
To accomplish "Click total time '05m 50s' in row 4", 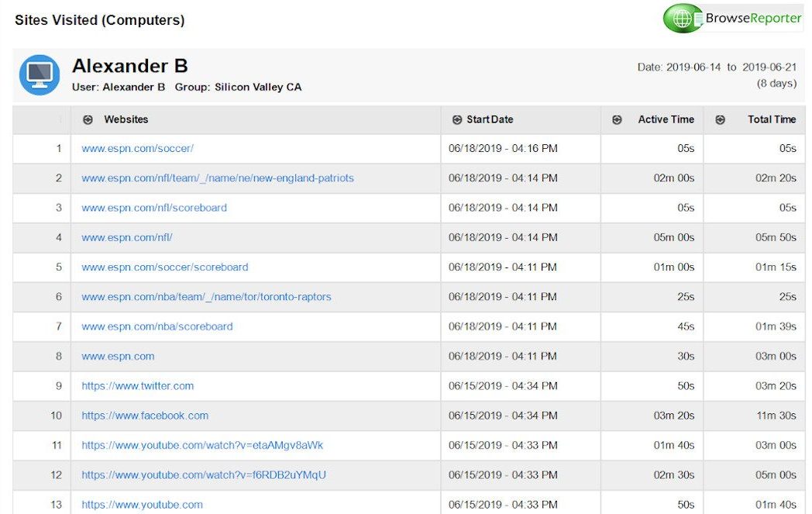I will pyautogui.click(x=776, y=237).
